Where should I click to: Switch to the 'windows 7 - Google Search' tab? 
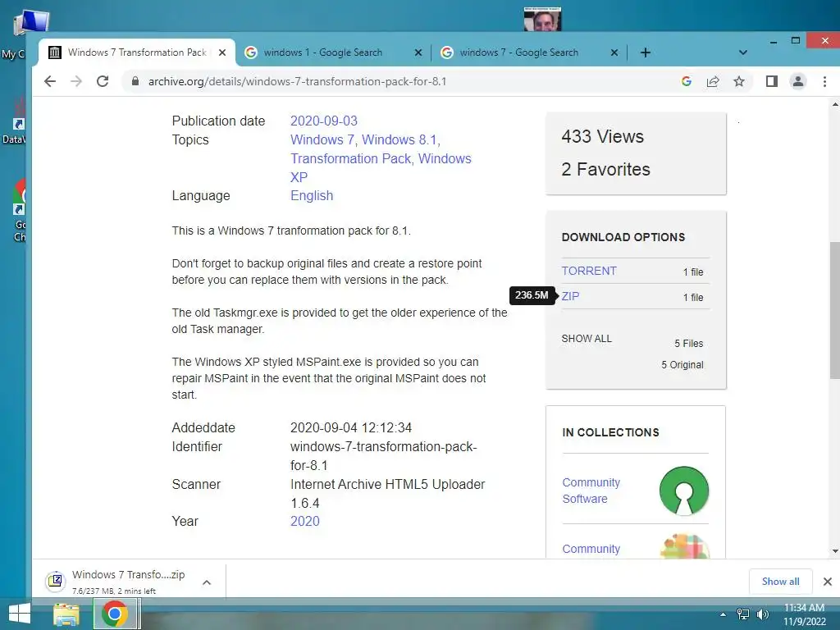click(518, 52)
